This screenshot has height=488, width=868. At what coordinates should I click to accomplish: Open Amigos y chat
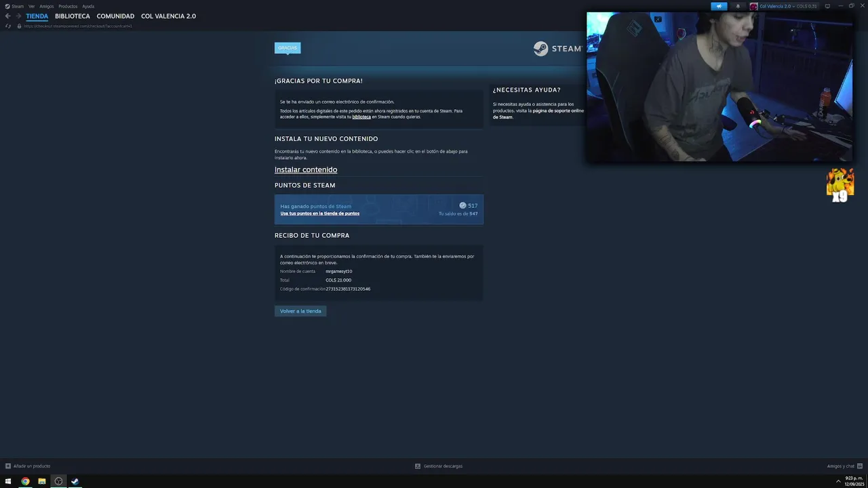coord(841,466)
